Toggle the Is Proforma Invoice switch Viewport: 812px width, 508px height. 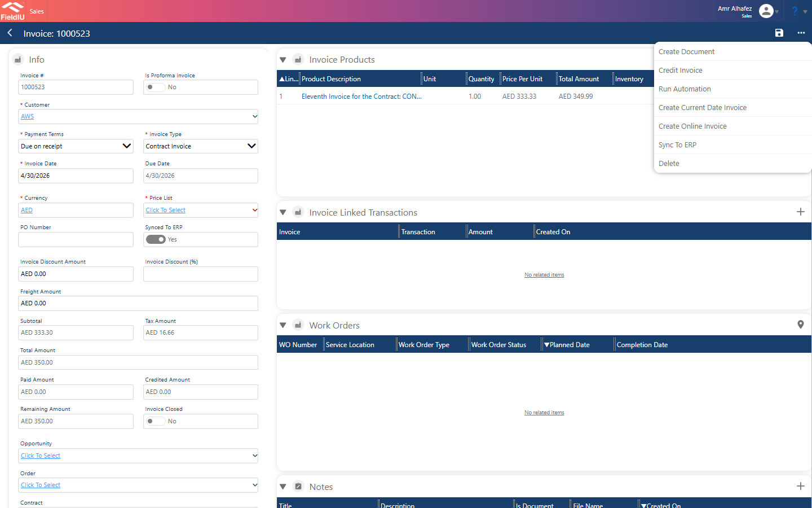pyautogui.click(x=156, y=87)
